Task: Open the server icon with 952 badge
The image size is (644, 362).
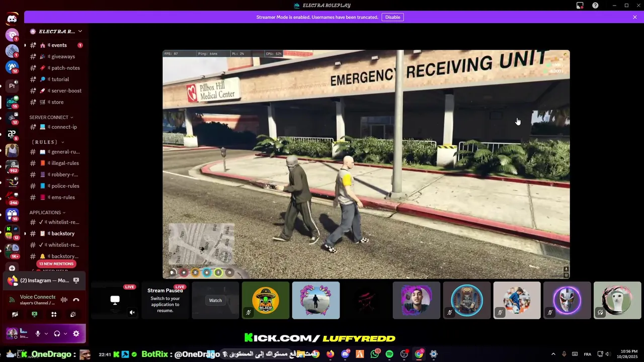Action: 12,167
